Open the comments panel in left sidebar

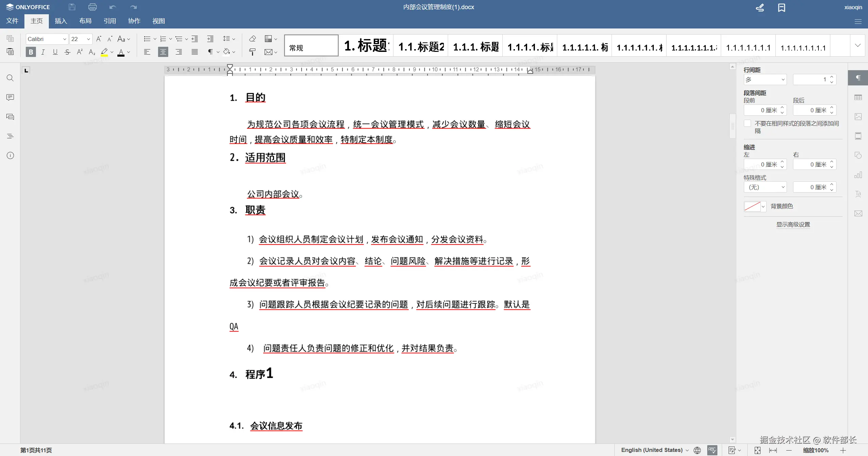(x=10, y=98)
